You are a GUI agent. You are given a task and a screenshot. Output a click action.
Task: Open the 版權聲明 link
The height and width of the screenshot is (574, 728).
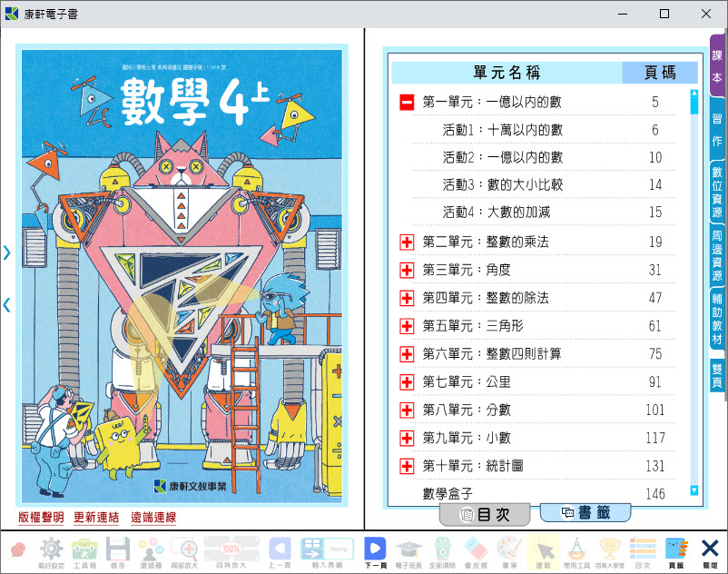coord(41,518)
